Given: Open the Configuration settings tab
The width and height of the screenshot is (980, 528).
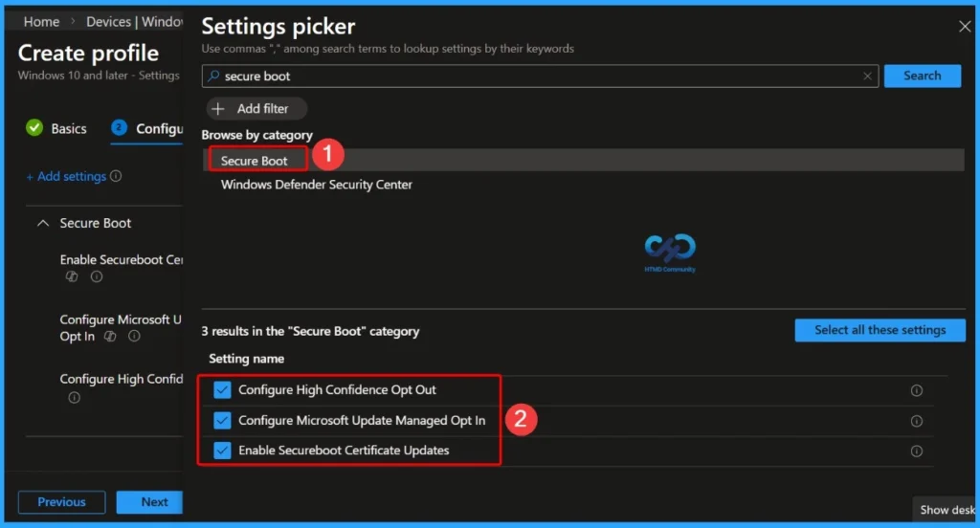Looking at the screenshot, I should (x=146, y=129).
